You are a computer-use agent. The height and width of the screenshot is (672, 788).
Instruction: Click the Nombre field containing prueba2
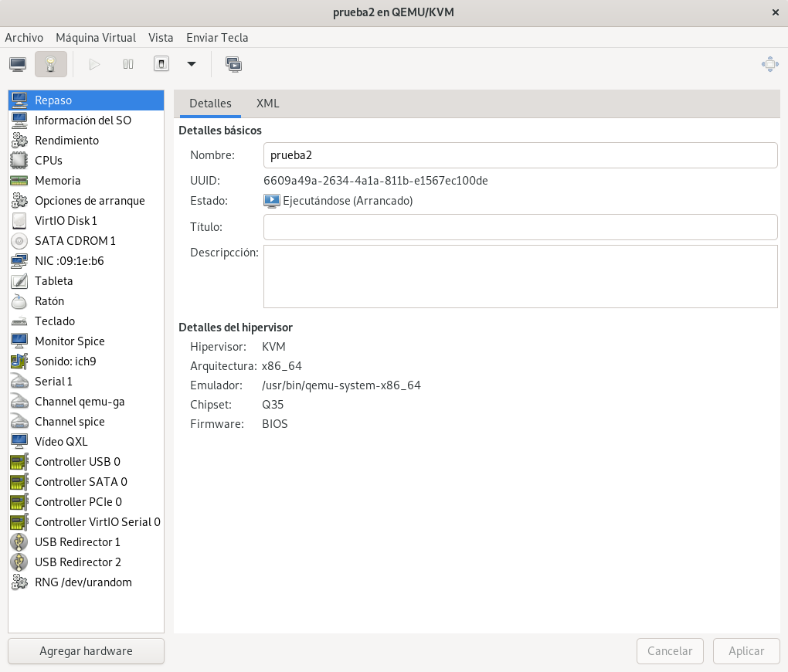pos(520,155)
